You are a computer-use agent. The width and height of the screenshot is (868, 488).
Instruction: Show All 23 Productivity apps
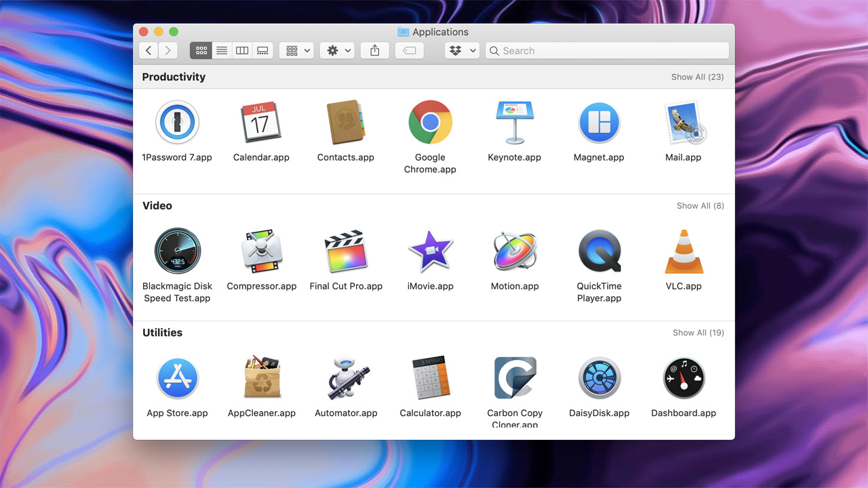pyautogui.click(x=697, y=77)
